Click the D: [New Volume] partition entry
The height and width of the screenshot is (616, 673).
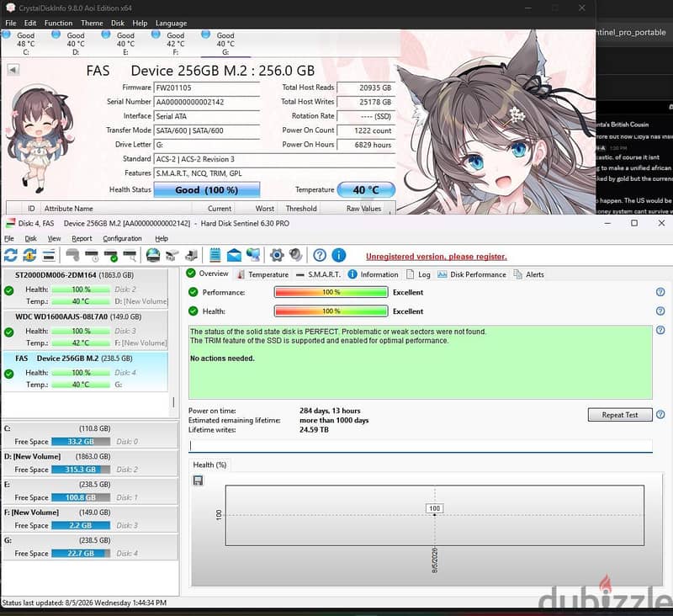pyautogui.click(x=90, y=463)
